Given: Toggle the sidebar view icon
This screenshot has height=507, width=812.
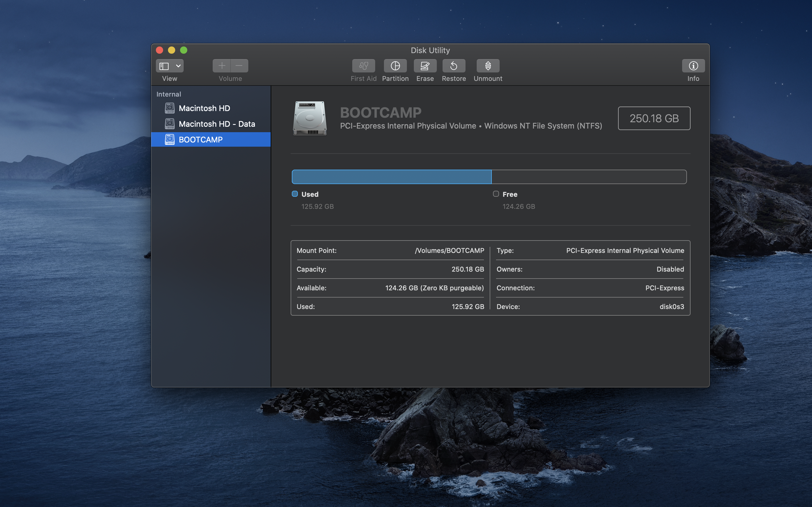Looking at the screenshot, I should click(x=164, y=66).
